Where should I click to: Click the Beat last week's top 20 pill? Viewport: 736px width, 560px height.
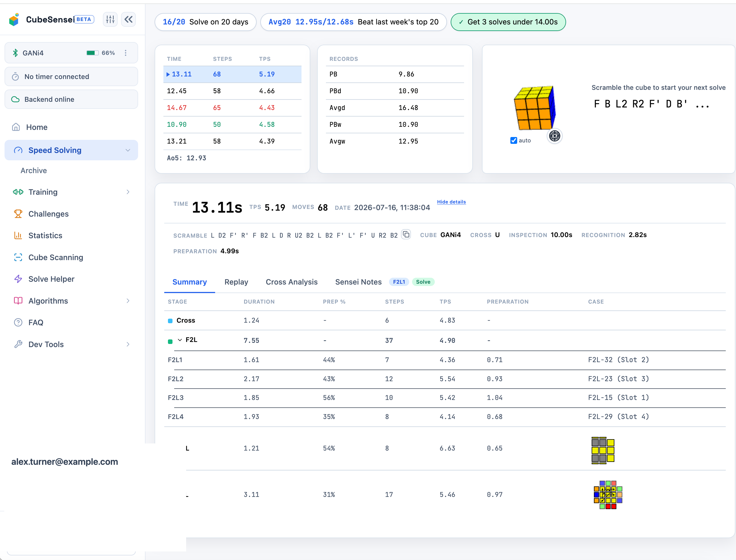click(354, 22)
